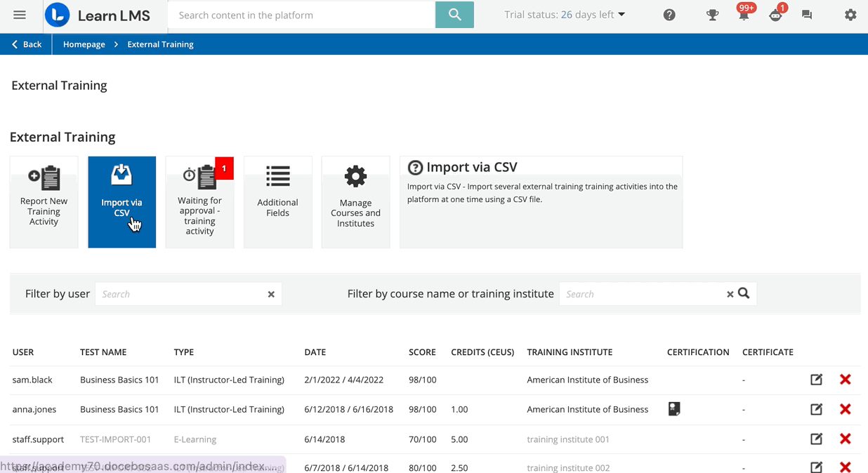Click the Back navigation link

click(x=26, y=44)
